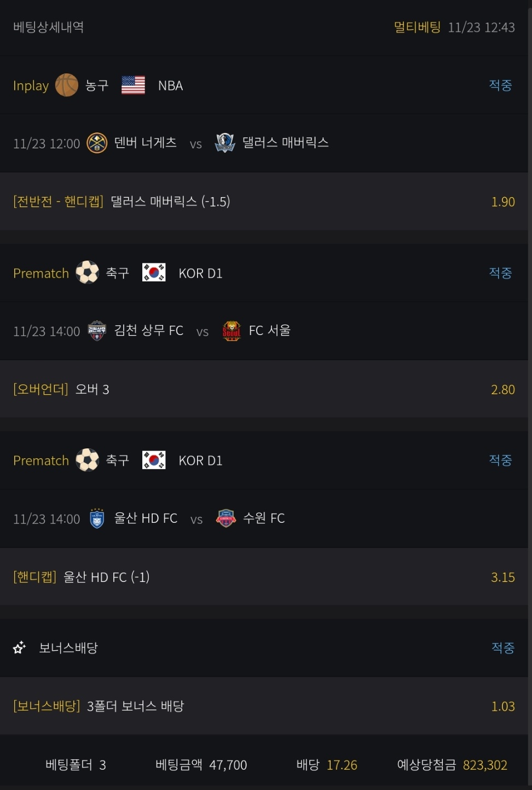532x790 pixels.
Task: Select the 멀티베팅 label in header
Action: (417, 27)
